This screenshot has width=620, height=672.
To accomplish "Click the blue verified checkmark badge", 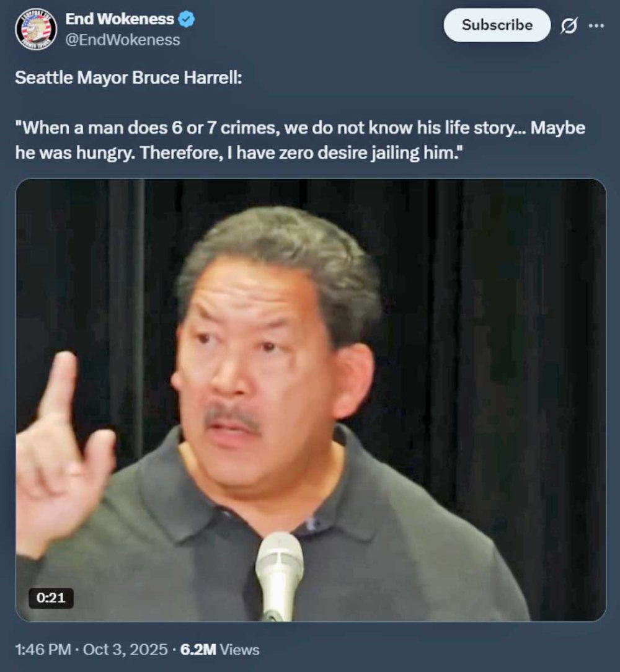I will (x=186, y=19).
